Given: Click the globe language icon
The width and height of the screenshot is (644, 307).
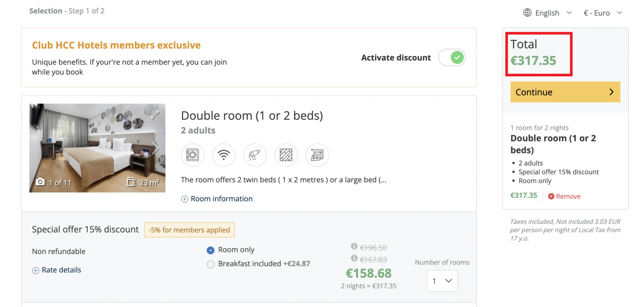Looking at the screenshot, I should (527, 13).
